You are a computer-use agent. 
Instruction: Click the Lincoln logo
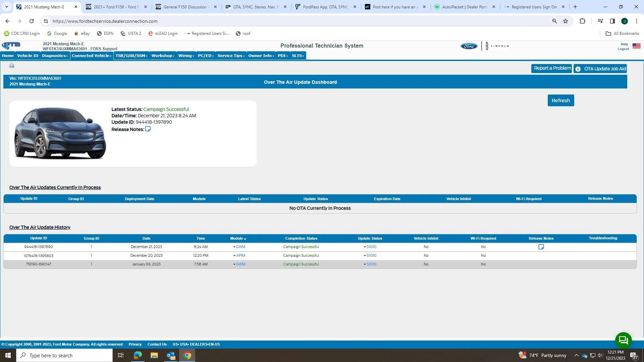point(497,46)
